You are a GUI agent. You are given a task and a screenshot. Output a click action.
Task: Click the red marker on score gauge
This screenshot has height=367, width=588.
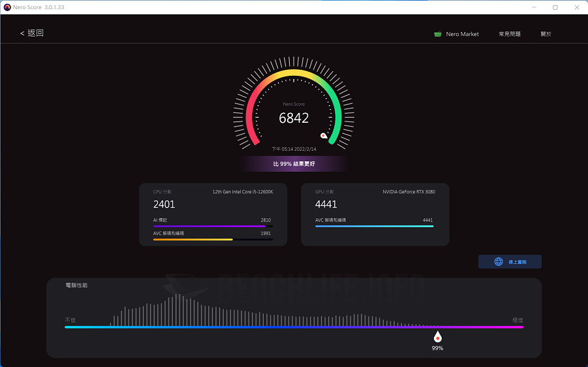(324, 135)
